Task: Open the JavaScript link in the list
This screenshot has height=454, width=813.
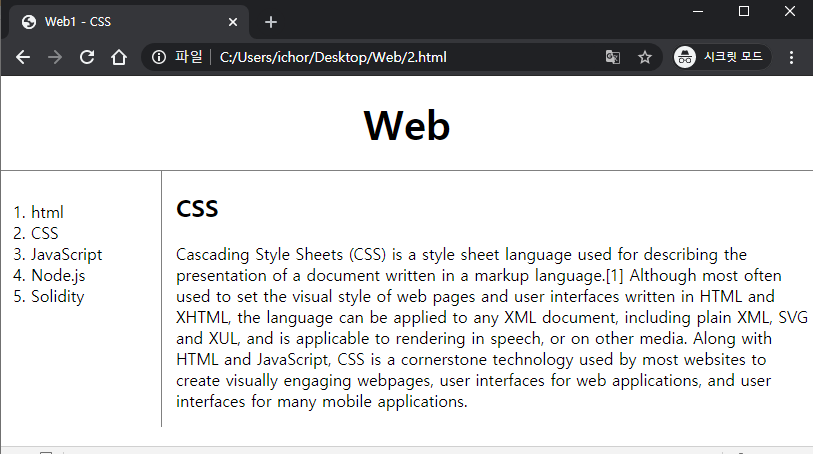Action: tap(66, 254)
